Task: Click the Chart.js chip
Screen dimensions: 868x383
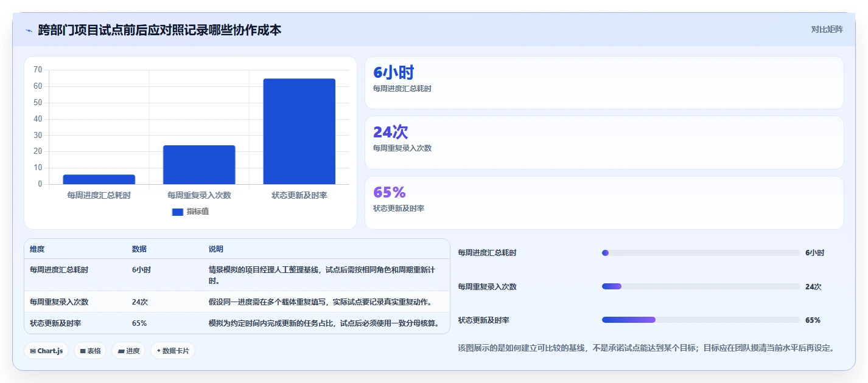Action: (46, 351)
